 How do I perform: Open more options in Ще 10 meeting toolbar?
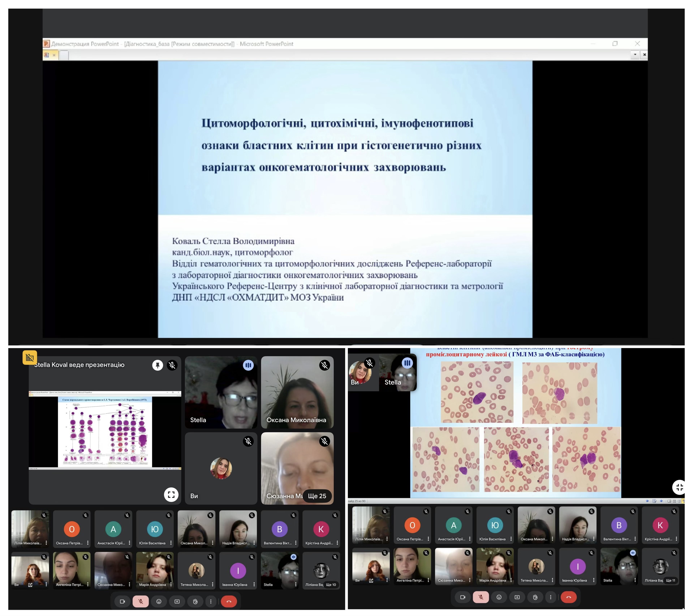(x=211, y=601)
